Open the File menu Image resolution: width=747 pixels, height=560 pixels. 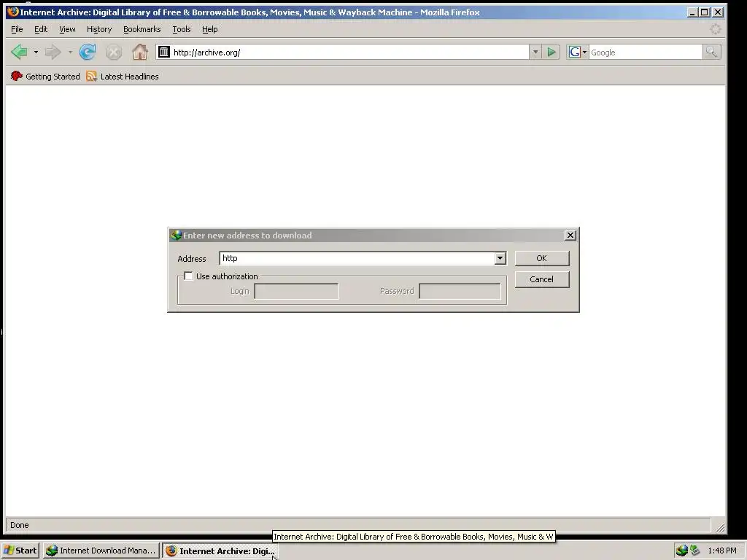pyautogui.click(x=17, y=29)
